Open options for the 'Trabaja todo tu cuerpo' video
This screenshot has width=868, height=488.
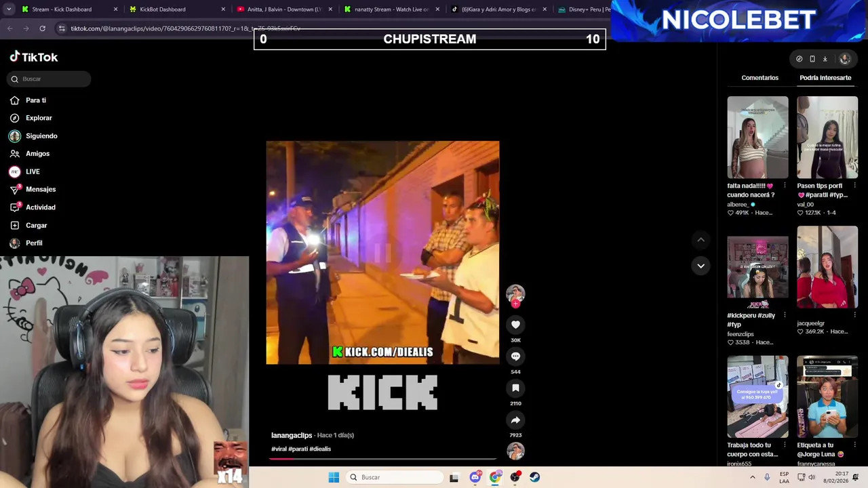click(x=785, y=445)
